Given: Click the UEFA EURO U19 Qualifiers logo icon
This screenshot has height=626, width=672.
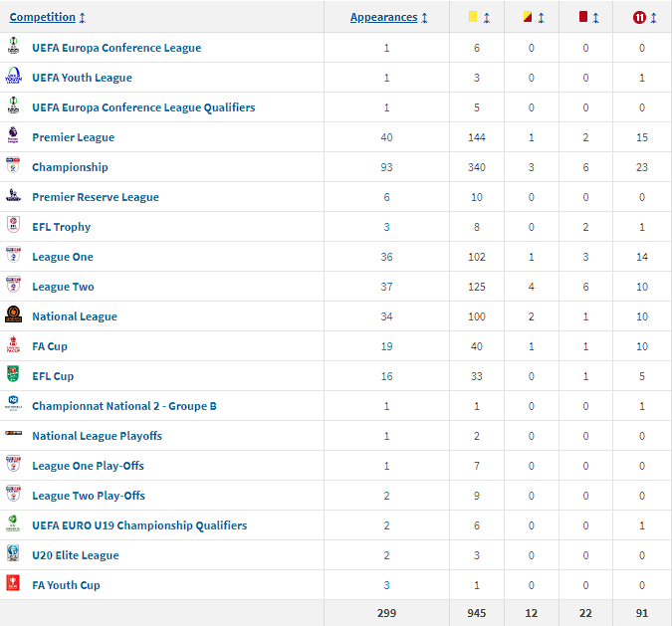Looking at the screenshot, I should point(13,522).
